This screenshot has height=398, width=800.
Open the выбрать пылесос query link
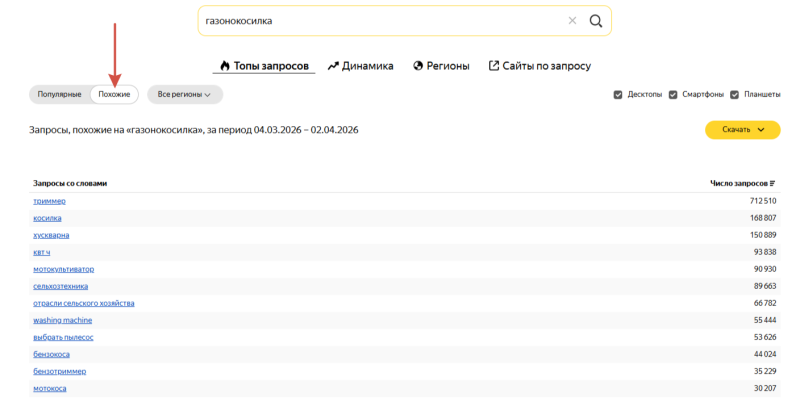coord(63,337)
